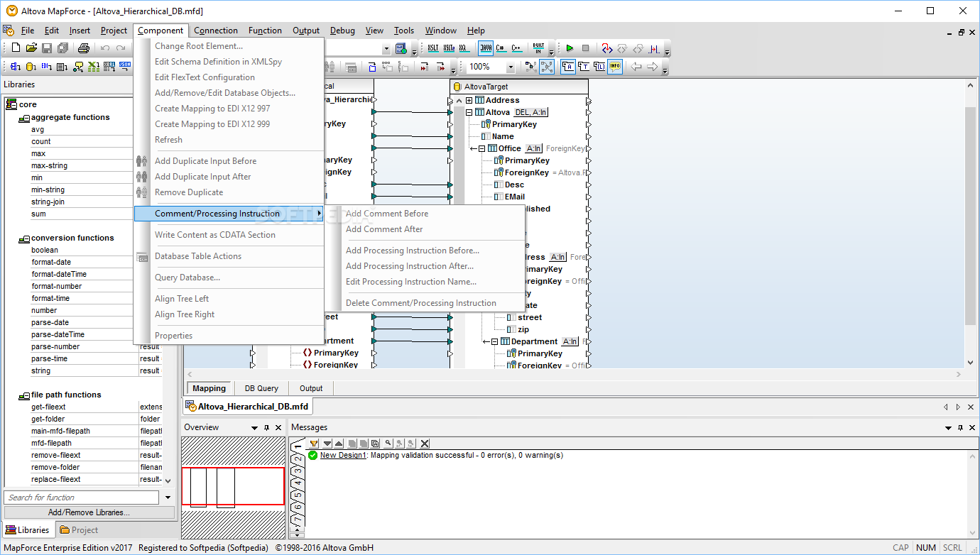
Task: Run the mapping with green play button
Action: click(x=570, y=48)
